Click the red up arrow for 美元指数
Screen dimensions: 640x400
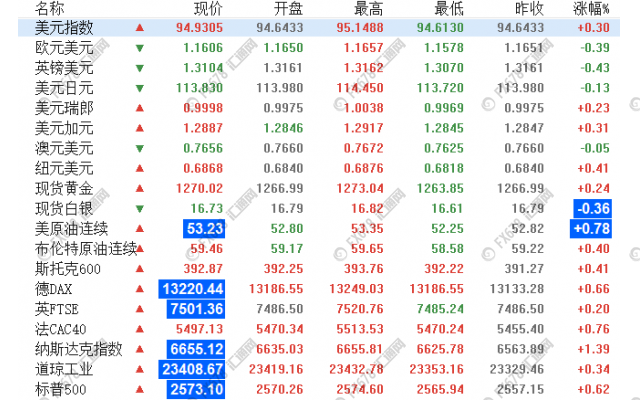(x=140, y=28)
